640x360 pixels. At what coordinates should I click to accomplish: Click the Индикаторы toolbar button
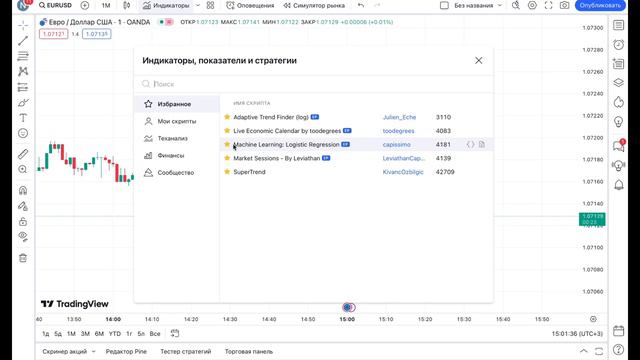[166, 5]
